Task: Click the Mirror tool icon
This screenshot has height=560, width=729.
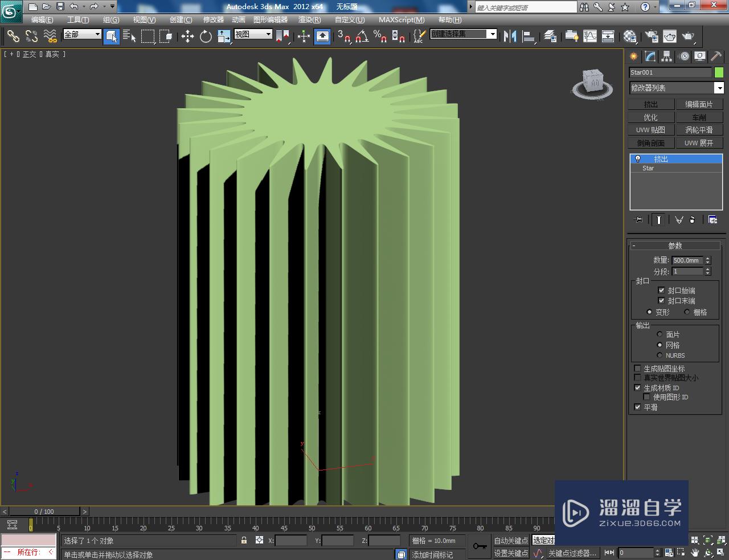Action: pos(510,36)
